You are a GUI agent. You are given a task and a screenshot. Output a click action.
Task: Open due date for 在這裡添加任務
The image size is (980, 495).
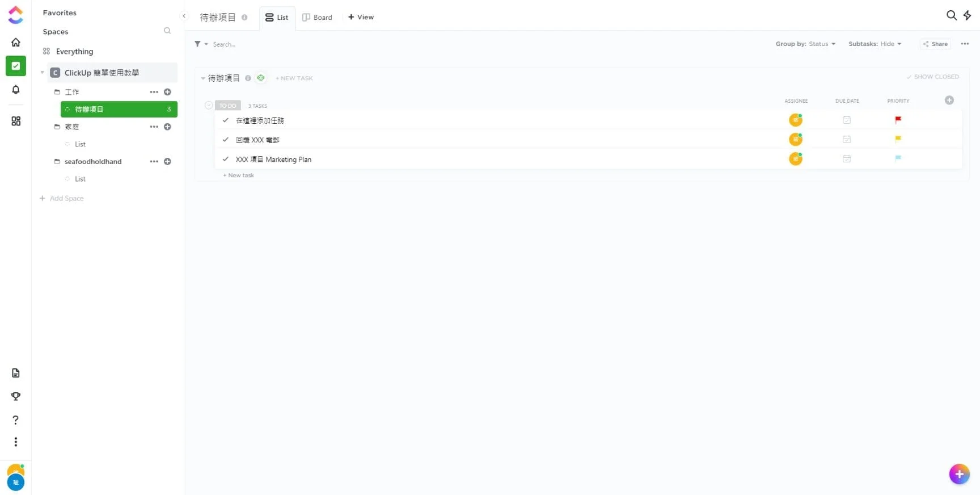[847, 120]
